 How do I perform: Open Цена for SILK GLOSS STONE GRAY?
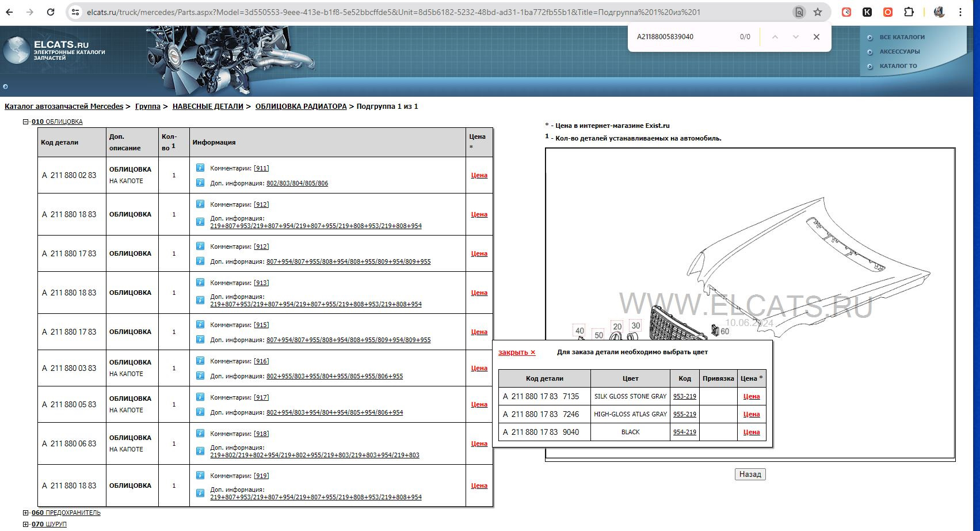point(752,396)
